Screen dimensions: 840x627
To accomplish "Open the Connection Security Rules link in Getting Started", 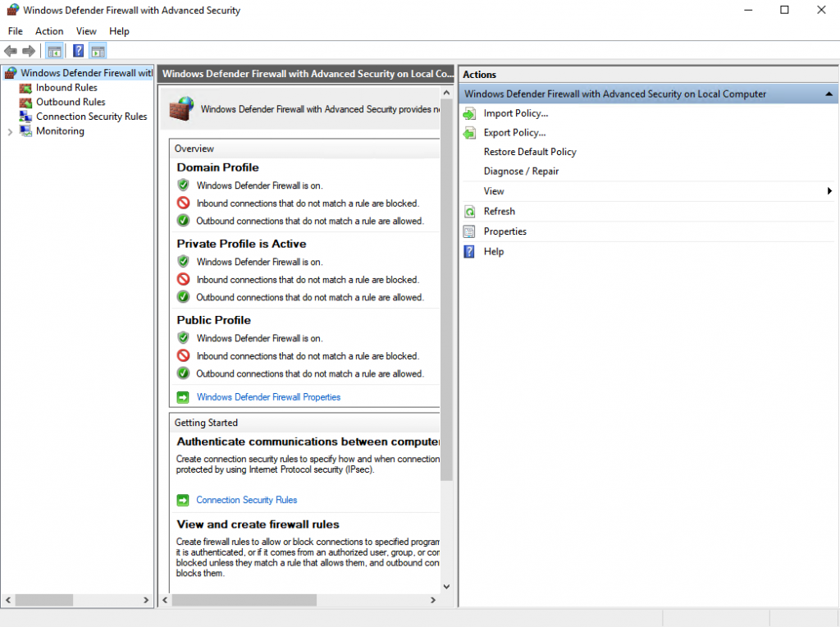I will pyautogui.click(x=246, y=500).
